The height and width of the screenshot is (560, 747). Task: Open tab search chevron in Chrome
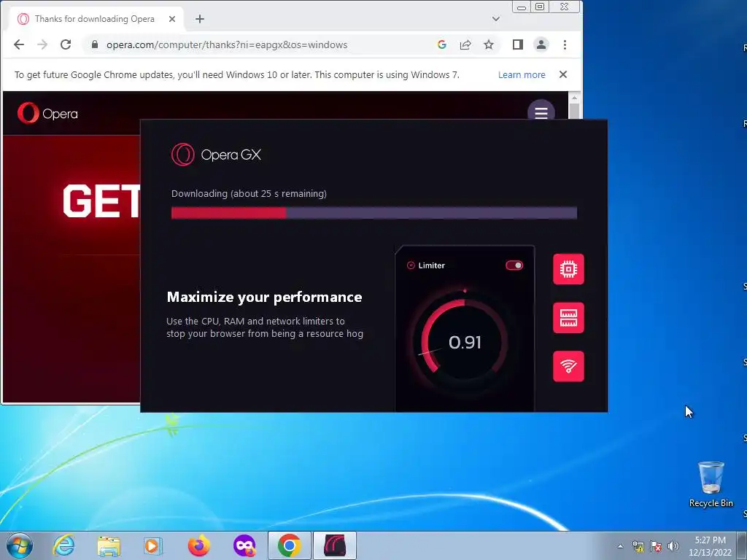pos(496,19)
